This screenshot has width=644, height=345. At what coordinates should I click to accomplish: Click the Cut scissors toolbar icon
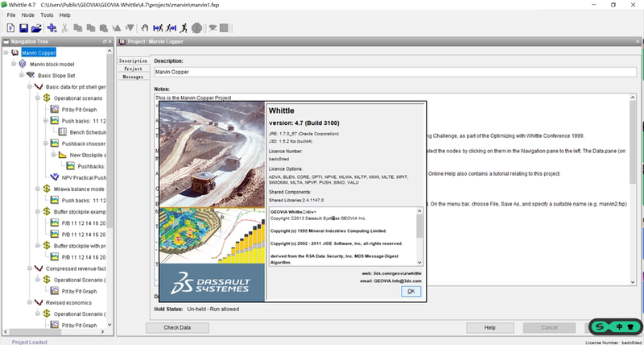64,28
